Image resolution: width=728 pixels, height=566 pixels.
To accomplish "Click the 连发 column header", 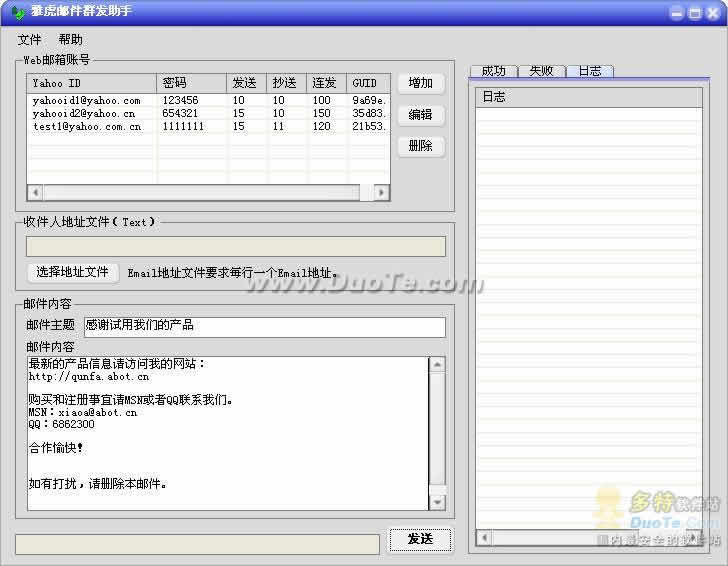I will point(326,84).
